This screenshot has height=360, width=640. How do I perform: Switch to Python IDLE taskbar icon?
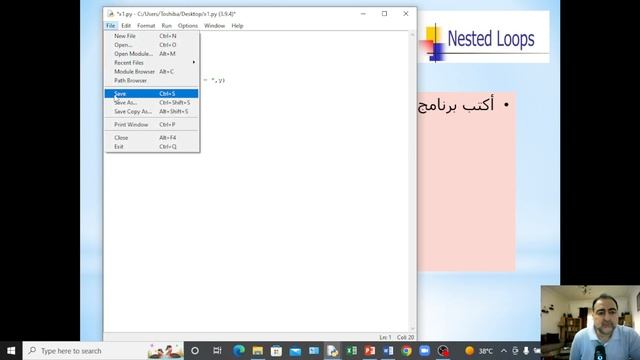coord(332,351)
